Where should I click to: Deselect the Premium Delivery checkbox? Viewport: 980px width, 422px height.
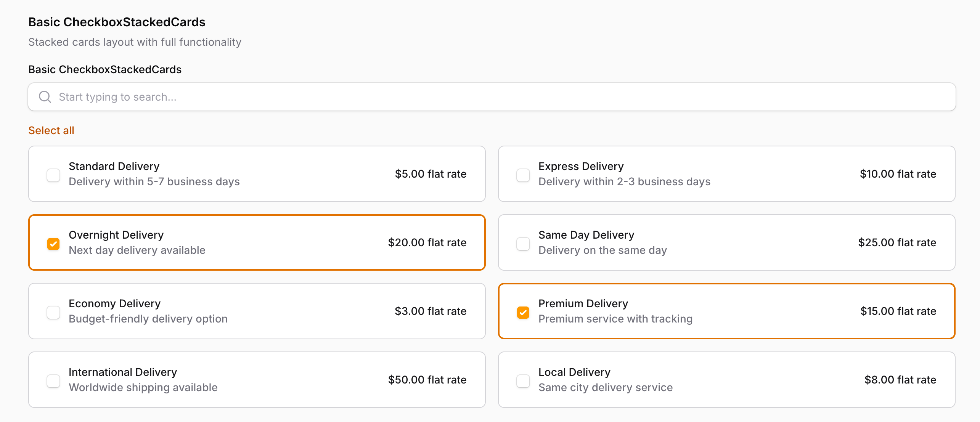[x=523, y=313]
